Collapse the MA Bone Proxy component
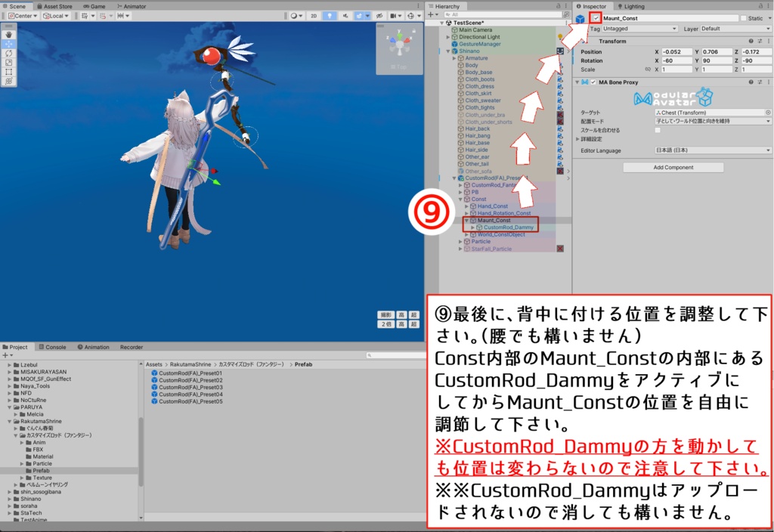774x532 pixels. point(577,82)
